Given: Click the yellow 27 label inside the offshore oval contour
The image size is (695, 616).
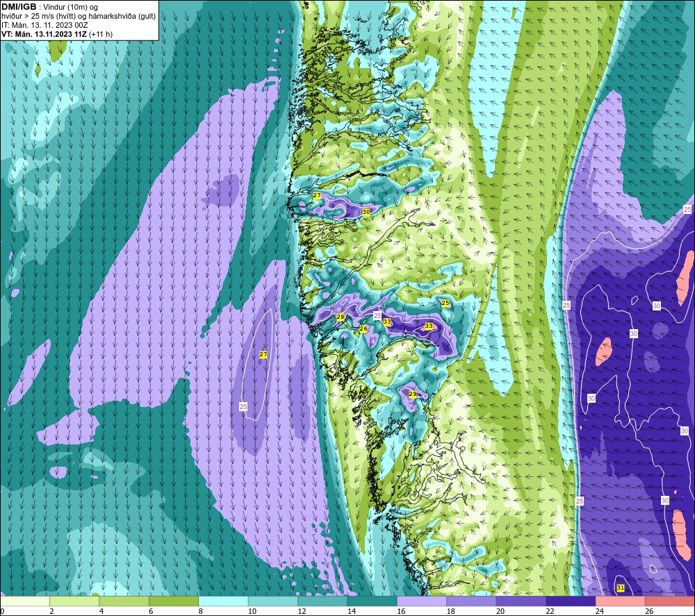Looking at the screenshot, I should 263,354.
